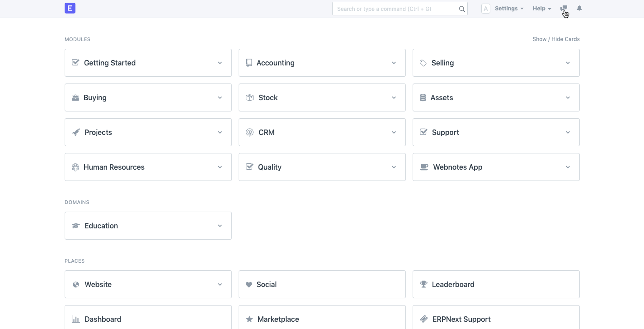Screen dimensions: 644x329
Task: Click the Social heart icon
Action: pyautogui.click(x=249, y=284)
